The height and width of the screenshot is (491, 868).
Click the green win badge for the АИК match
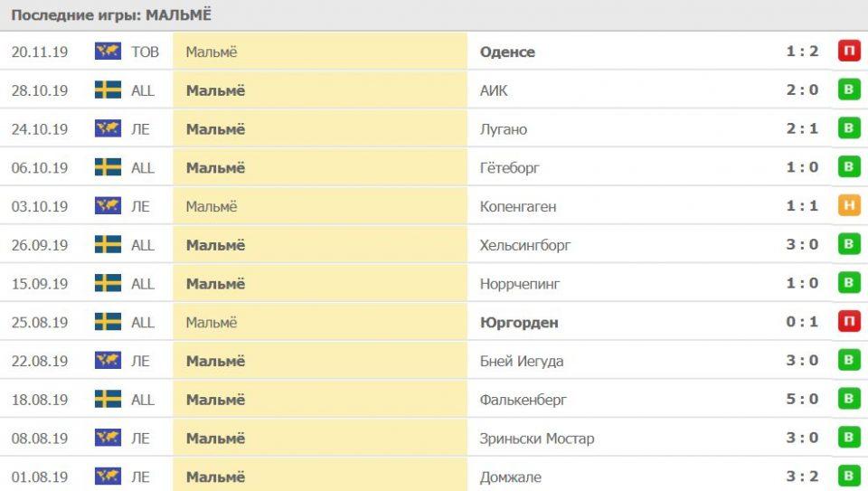tap(848, 90)
